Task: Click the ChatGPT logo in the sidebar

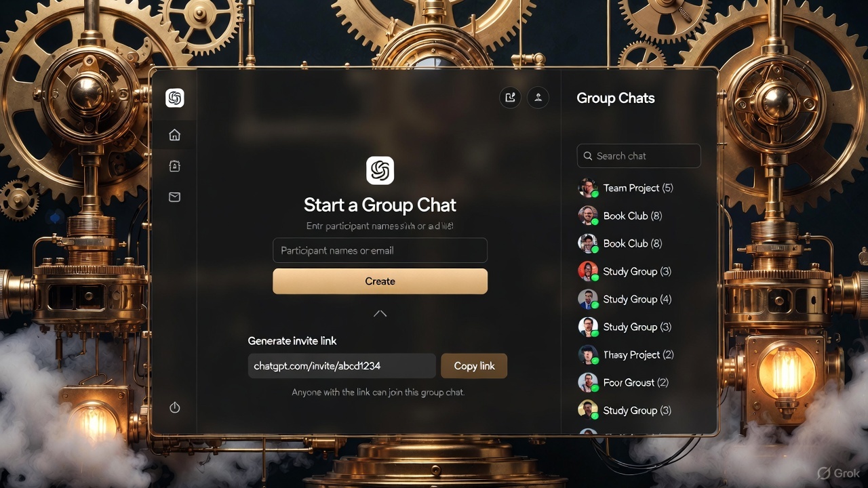Action: coord(174,98)
